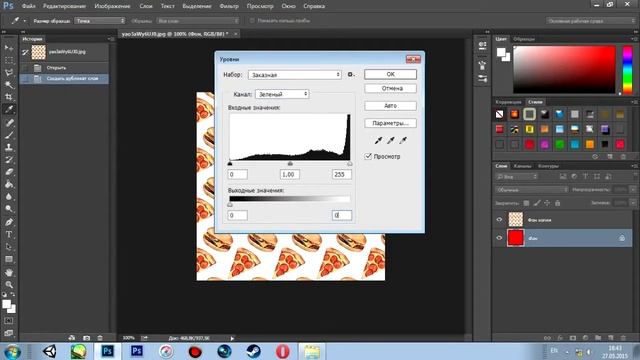Open the workspace switcher dropdown
The image size is (640, 360).
point(591,20)
